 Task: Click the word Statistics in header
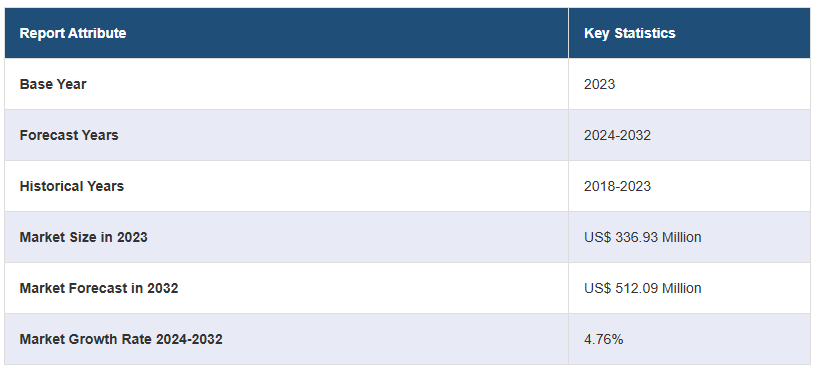click(x=645, y=33)
